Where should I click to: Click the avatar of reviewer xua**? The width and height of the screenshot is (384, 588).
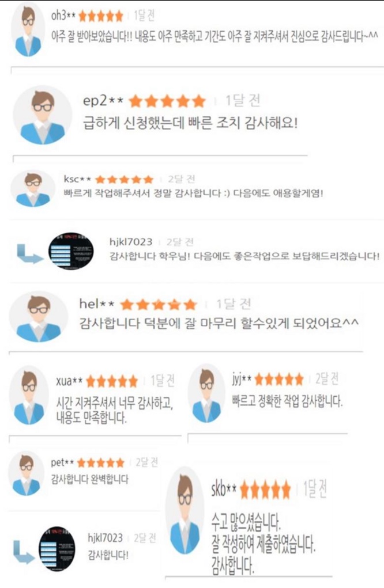coord(29,397)
